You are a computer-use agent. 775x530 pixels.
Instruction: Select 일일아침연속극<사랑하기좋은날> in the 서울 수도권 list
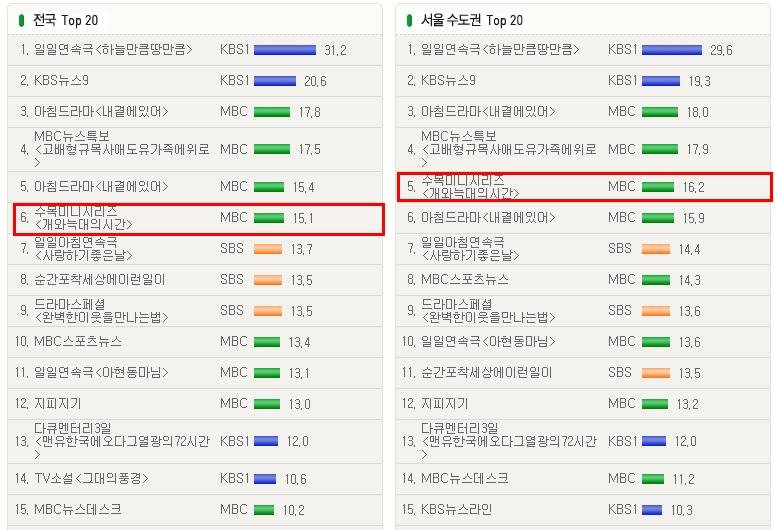470,249
